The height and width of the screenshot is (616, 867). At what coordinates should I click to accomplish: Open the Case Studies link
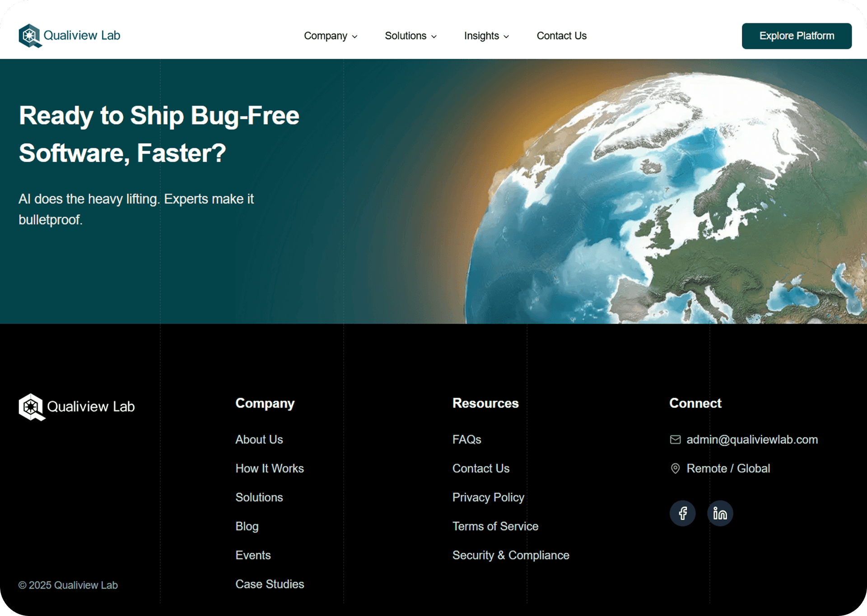(x=270, y=584)
